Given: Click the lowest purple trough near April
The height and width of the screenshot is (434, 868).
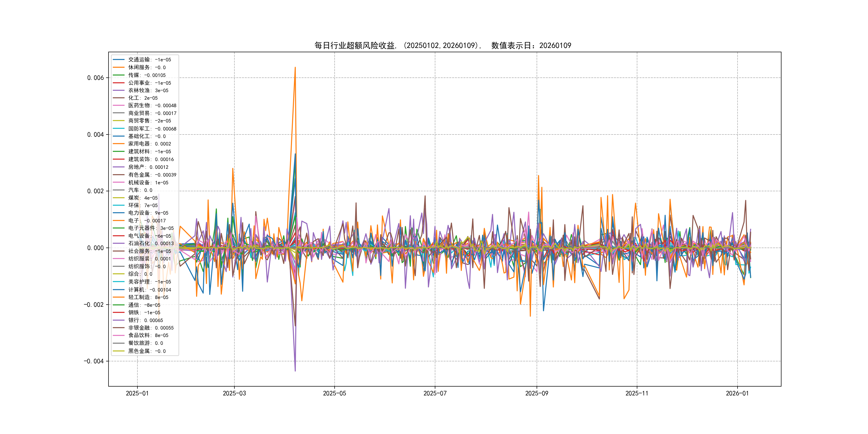Looking at the screenshot, I should 295,371.
